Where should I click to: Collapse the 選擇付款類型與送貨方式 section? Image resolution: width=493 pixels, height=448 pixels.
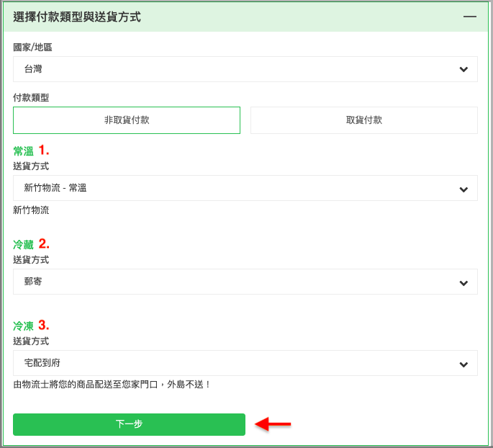469,17
